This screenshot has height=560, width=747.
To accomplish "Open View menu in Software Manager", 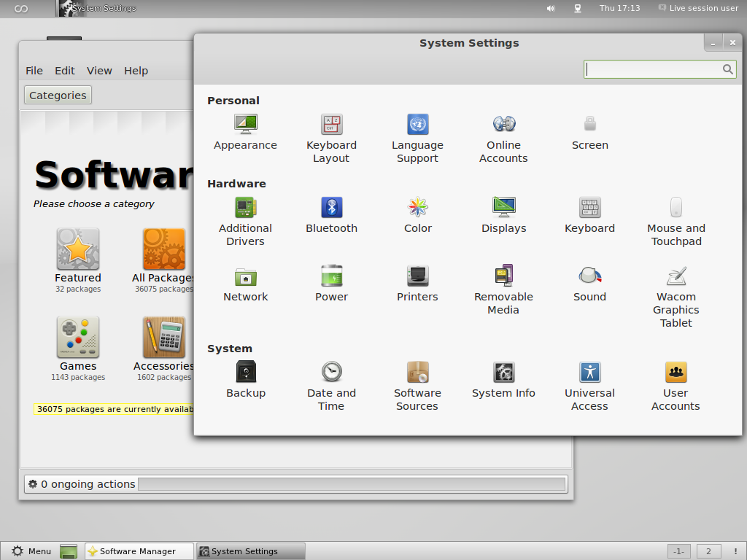I will (99, 71).
